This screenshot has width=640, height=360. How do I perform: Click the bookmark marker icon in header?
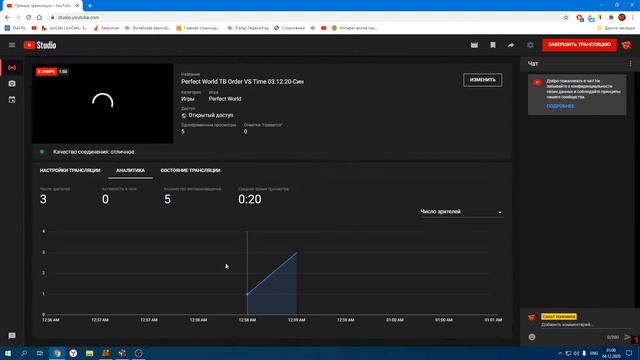coord(493,45)
